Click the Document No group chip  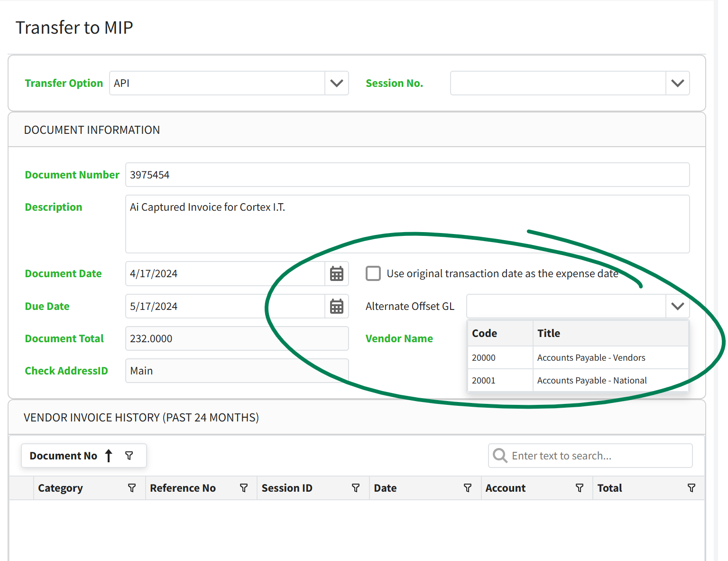(x=63, y=456)
